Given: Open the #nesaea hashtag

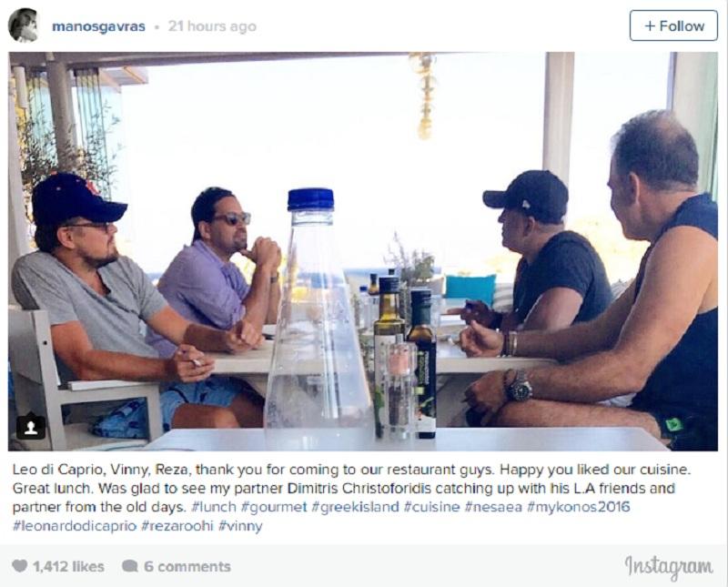Looking at the screenshot, I should pyautogui.click(x=493, y=507).
